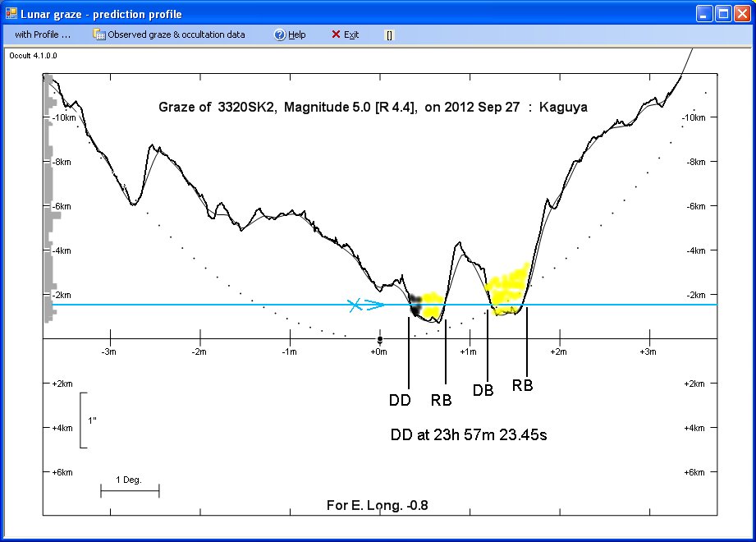The height and width of the screenshot is (542, 756).
Task: Click the blue Help question mark icon
Action: 279,34
